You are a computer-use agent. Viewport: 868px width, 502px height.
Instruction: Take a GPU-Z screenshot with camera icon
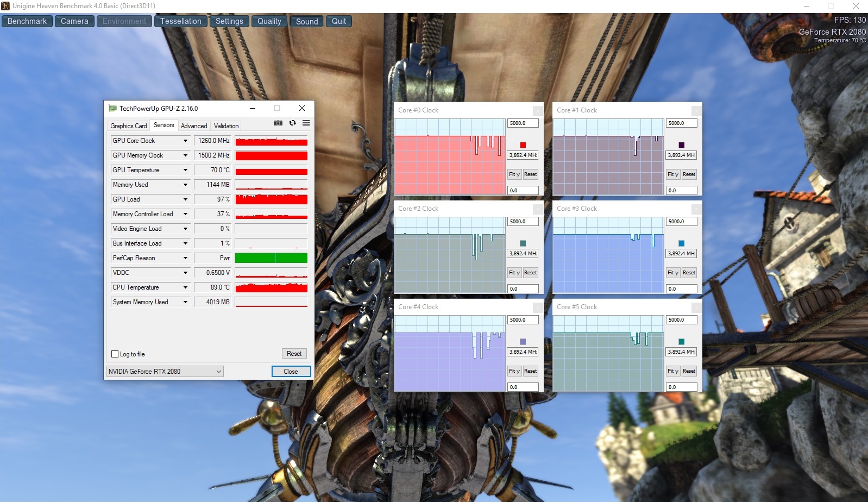[x=278, y=123]
